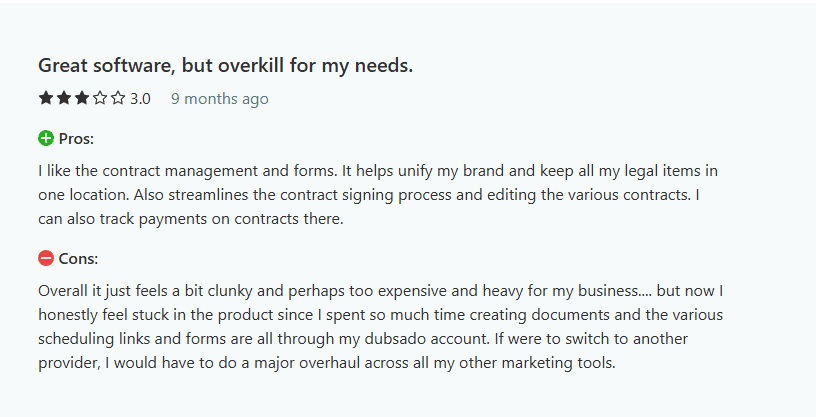Click the green plus Pros icon
The image size is (816, 417).
point(46,138)
